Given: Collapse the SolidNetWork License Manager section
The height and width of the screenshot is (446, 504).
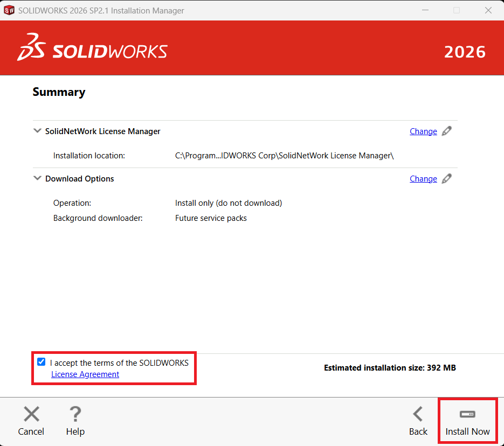Looking at the screenshot, I should coord(37,131).
